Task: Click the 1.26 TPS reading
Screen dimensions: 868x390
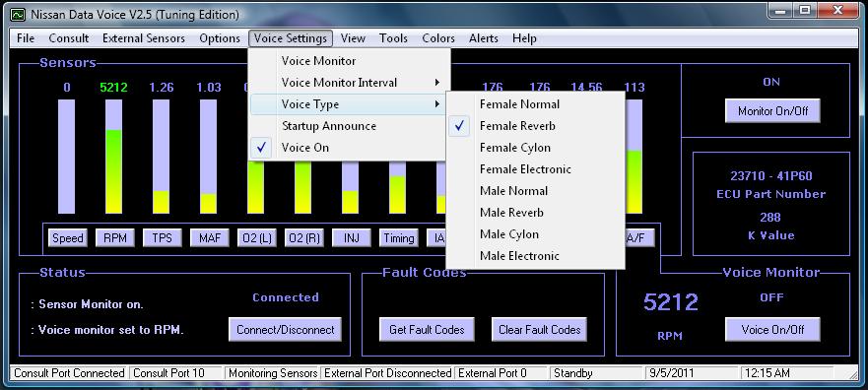Action: pos(162,88)
